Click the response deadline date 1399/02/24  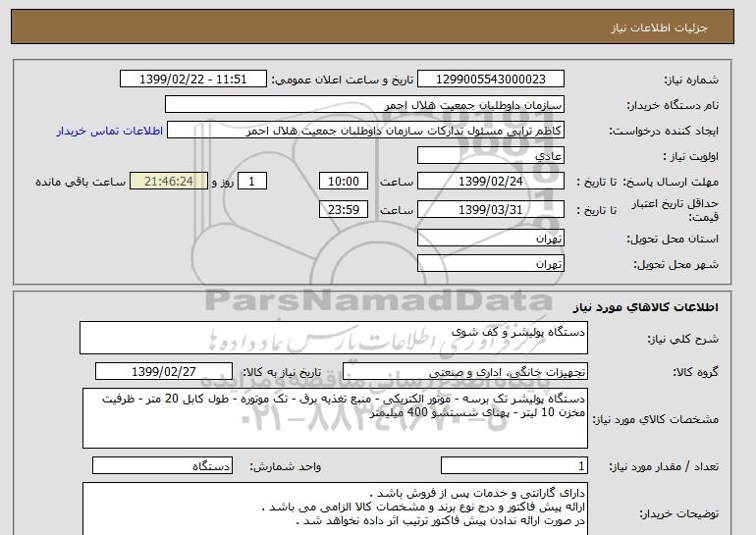pyautogui.click(x=490, y=182)
